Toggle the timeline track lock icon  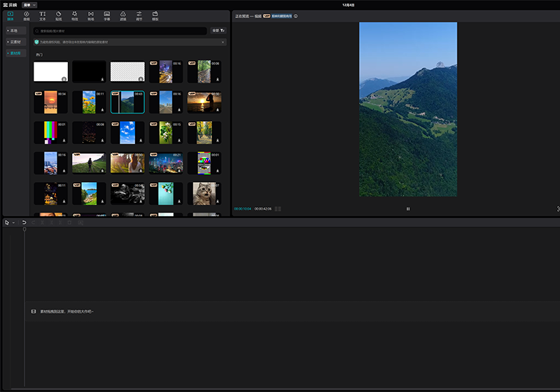pos(34,311)
